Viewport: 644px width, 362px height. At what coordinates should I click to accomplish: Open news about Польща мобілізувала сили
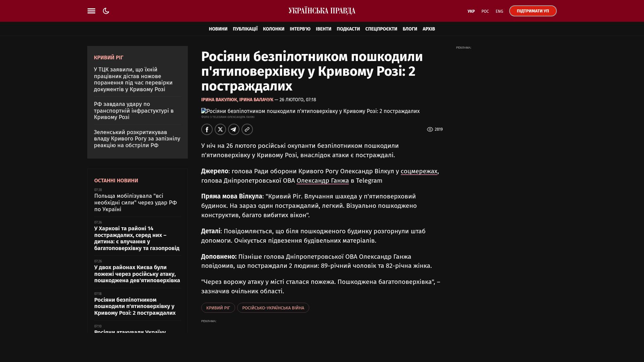[136, 202]
